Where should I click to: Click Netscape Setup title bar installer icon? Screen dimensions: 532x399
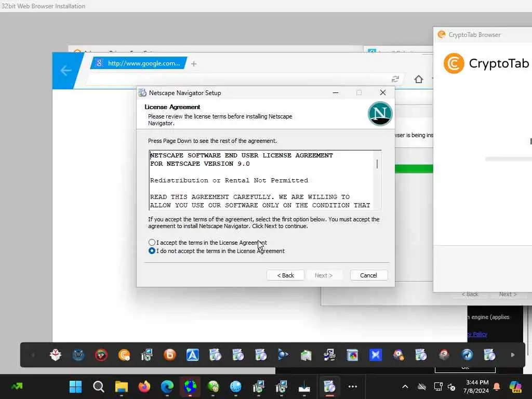pyautogui.click(x=142, y=92)
